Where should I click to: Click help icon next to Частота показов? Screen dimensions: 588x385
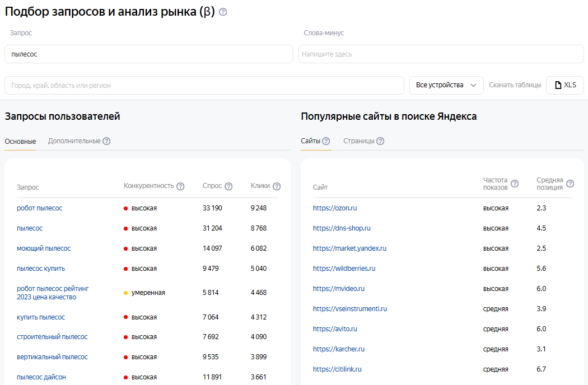coord(515,184)
